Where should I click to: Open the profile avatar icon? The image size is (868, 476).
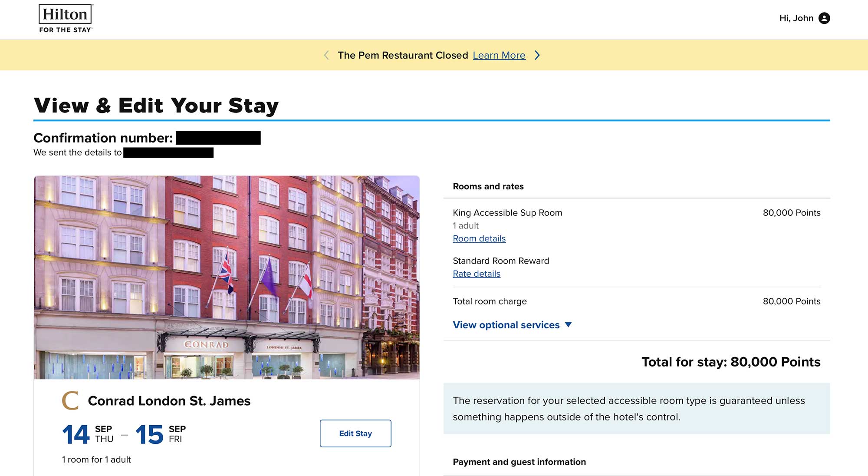click(x=824, y=18)
